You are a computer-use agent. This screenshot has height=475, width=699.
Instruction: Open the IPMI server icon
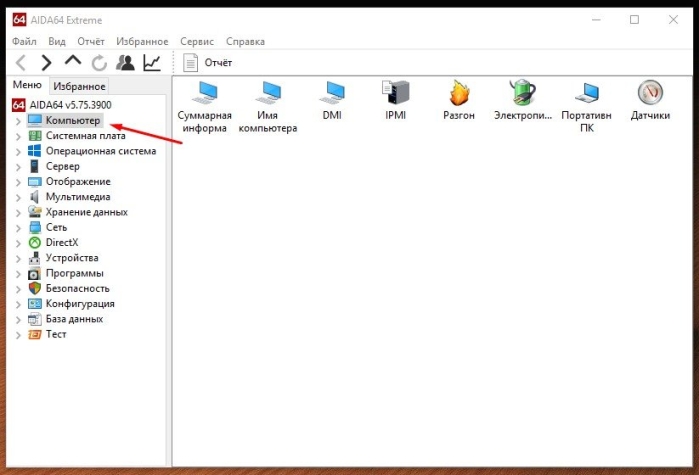[395, 101]
